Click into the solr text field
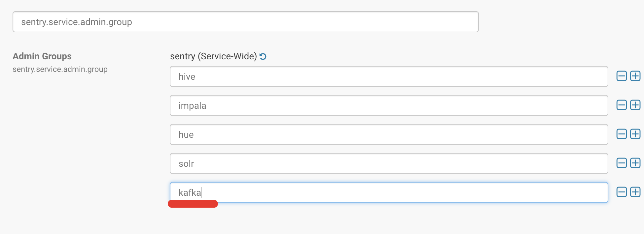Image resolution: width=644 pixels, height=234 pixels. click(389, 163)
